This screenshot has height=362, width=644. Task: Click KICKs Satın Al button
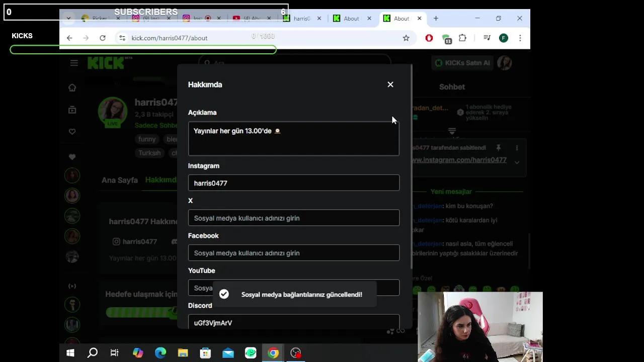click(x=462, y=63)
